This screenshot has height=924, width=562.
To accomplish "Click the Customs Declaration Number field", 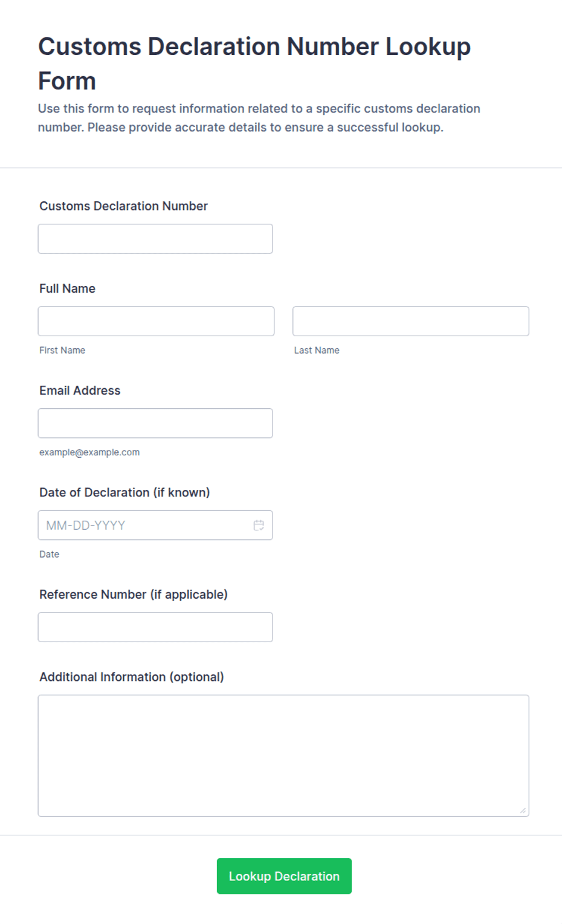I will click(155, 239).
